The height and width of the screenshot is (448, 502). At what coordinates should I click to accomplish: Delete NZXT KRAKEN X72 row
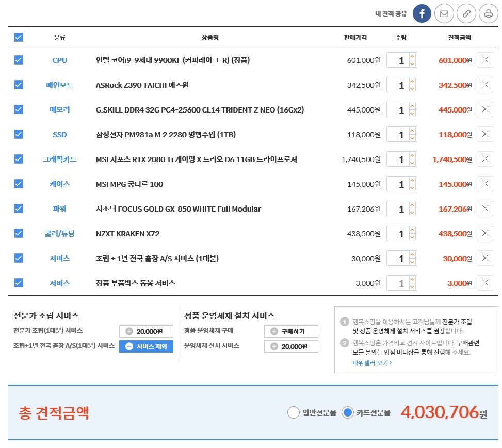(485, 233)
